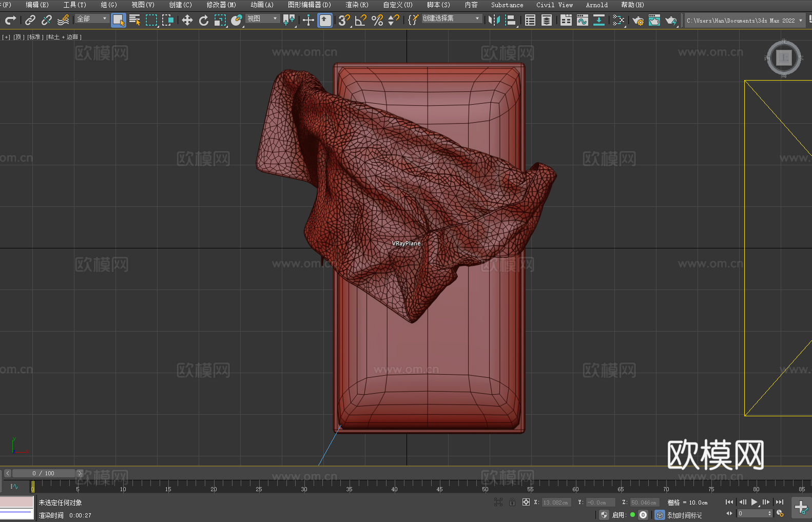Viewport: 812px width, 522px height.
Task: Click the time slider left arrow
Action: [x=7, y=473]
